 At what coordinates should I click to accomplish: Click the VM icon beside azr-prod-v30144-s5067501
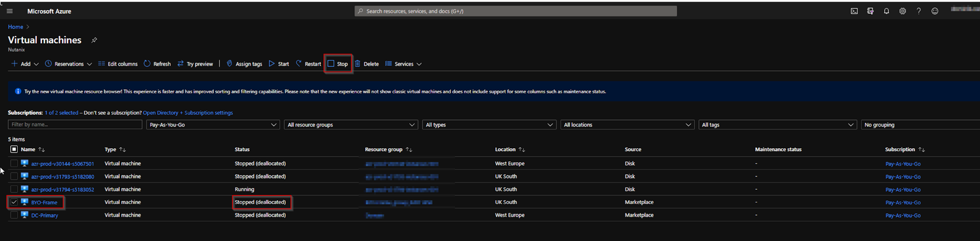point(25,163)
